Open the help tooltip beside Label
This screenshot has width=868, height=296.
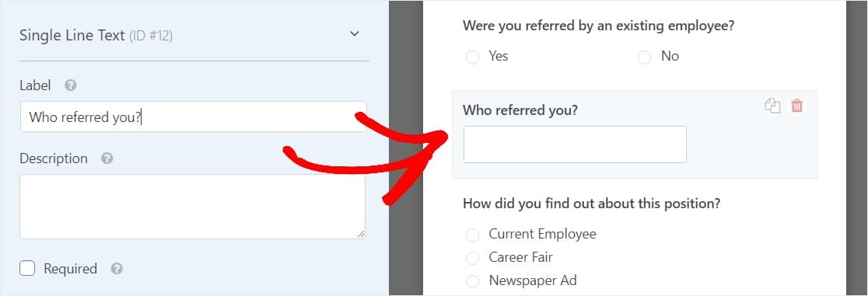pyautogui.click(x=70, y=85)
